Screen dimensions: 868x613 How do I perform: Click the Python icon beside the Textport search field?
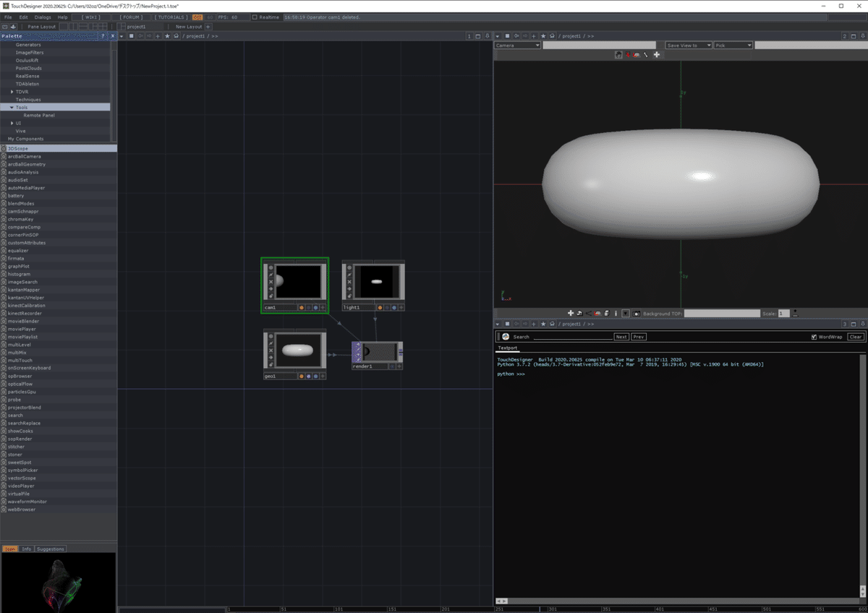coord(504,337)
